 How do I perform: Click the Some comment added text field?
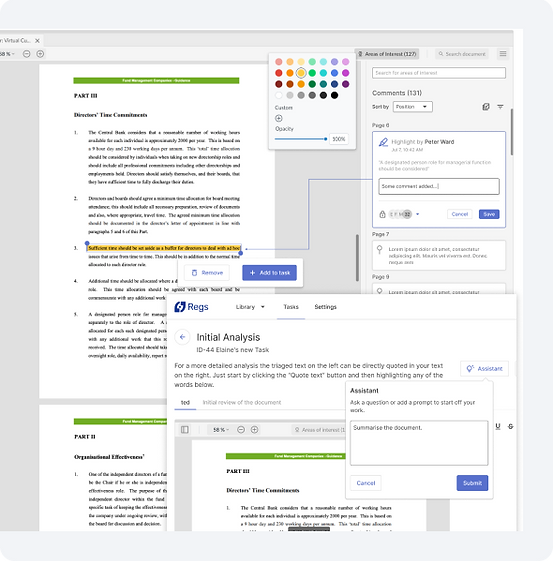439,186
